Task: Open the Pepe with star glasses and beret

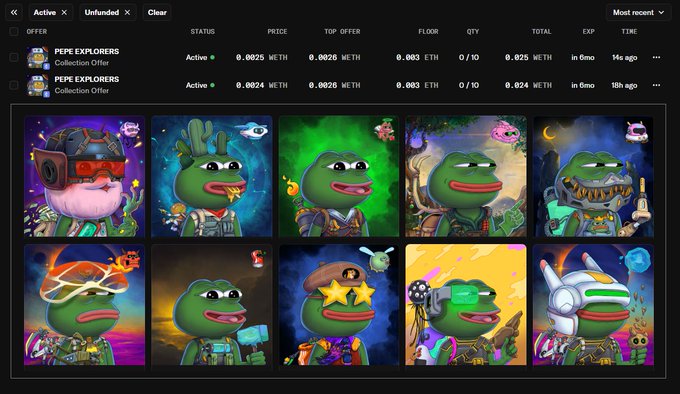Action: click(339, 305)
